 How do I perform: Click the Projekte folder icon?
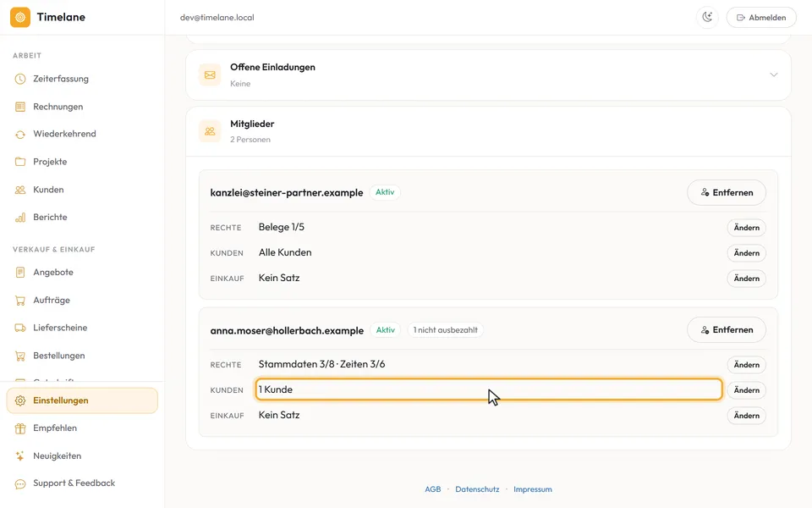click(x=20, y=162)
